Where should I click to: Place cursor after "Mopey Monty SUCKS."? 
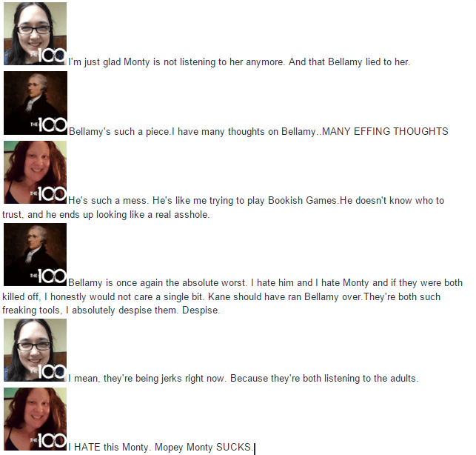tap(253, 448)
